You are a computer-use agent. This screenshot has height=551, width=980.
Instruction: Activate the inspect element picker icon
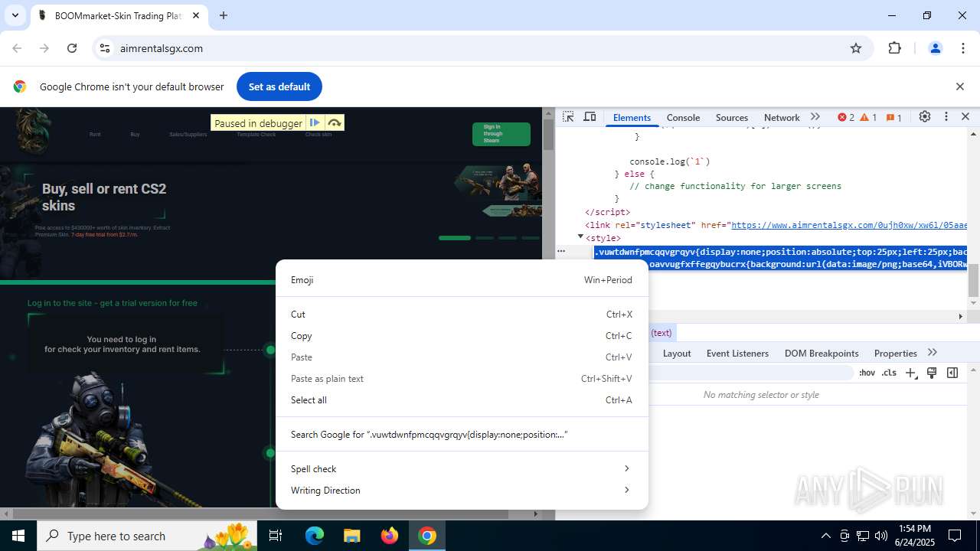(568, 117)
